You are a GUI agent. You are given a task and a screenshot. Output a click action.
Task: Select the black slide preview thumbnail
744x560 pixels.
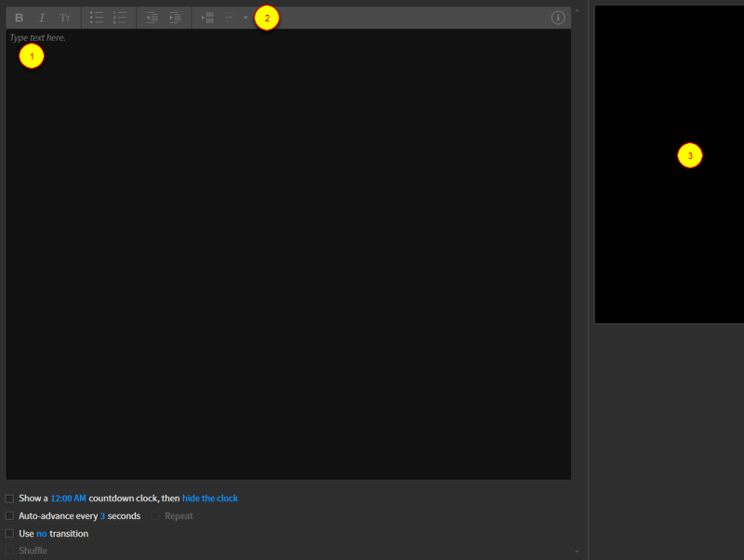670,165
